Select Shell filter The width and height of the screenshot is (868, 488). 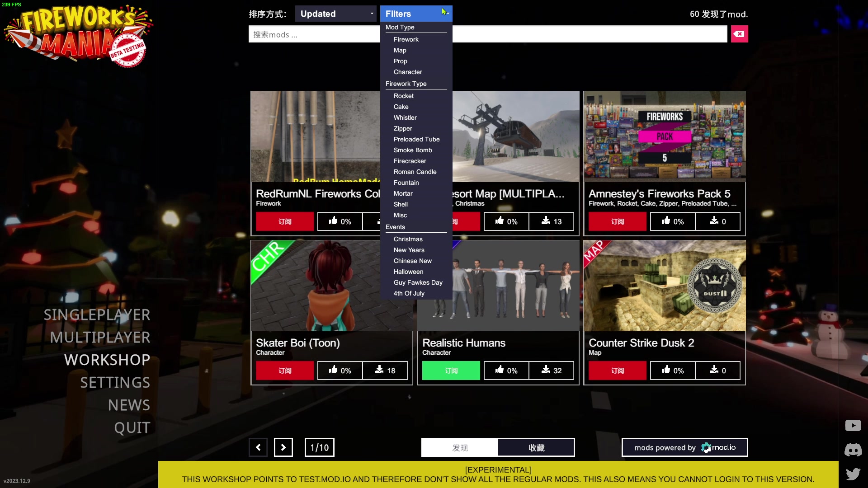(x=401, y=204)
